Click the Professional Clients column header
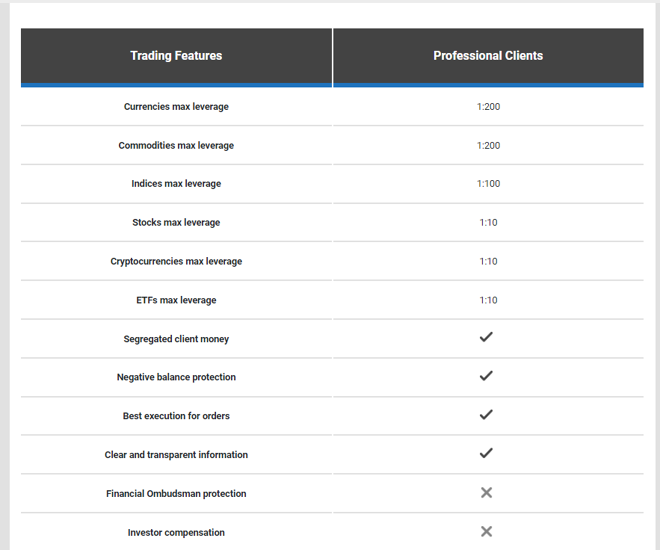 tap(488, 56)
